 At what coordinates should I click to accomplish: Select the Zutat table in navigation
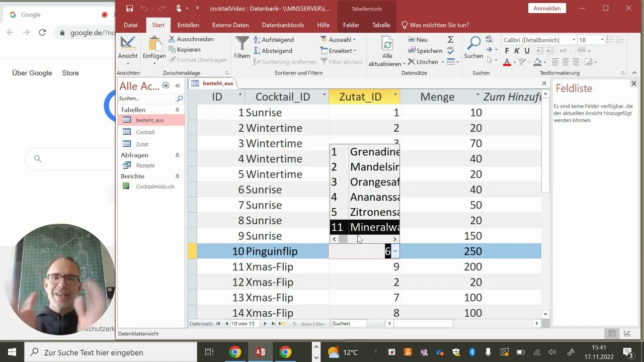(142, 144)
